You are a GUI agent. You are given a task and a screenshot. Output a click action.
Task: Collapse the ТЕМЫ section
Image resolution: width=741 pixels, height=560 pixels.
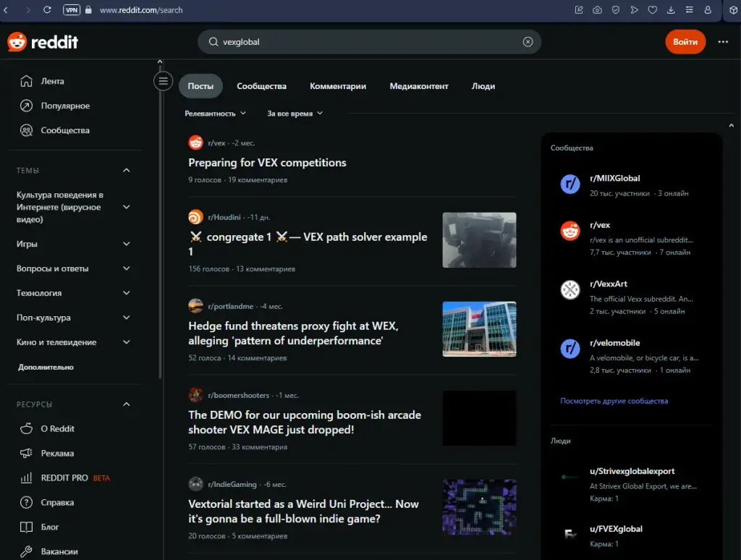(126, 170)
